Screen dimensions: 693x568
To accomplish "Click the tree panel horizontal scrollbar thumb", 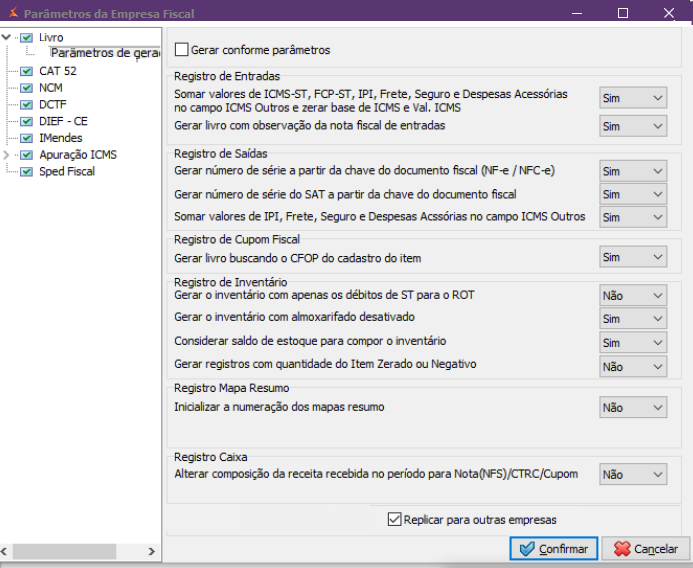I will pyautogui.click(x=65, y=551).
